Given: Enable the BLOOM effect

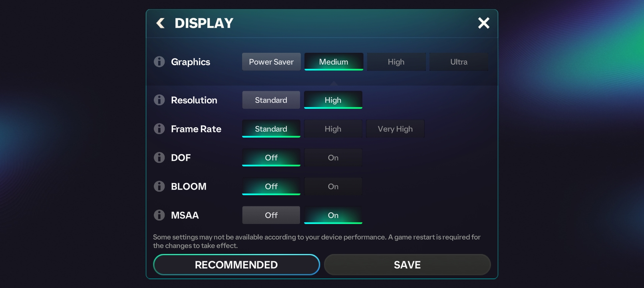Looking at the screenshot, I should 333,186.
